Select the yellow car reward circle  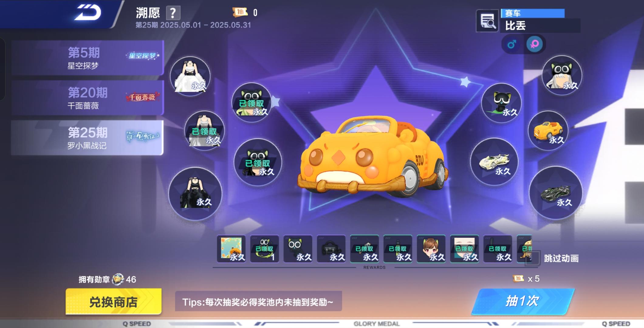tap(548, 131)
